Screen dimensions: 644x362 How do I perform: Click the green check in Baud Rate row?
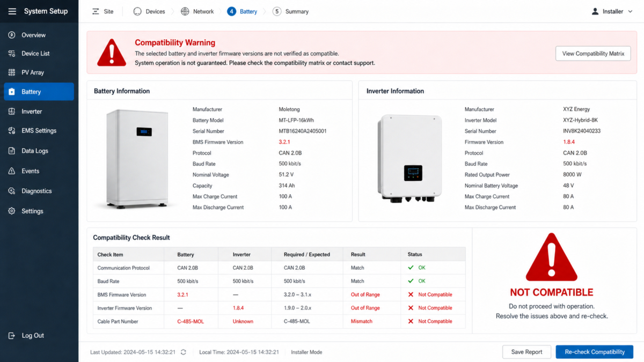[411, 281]
